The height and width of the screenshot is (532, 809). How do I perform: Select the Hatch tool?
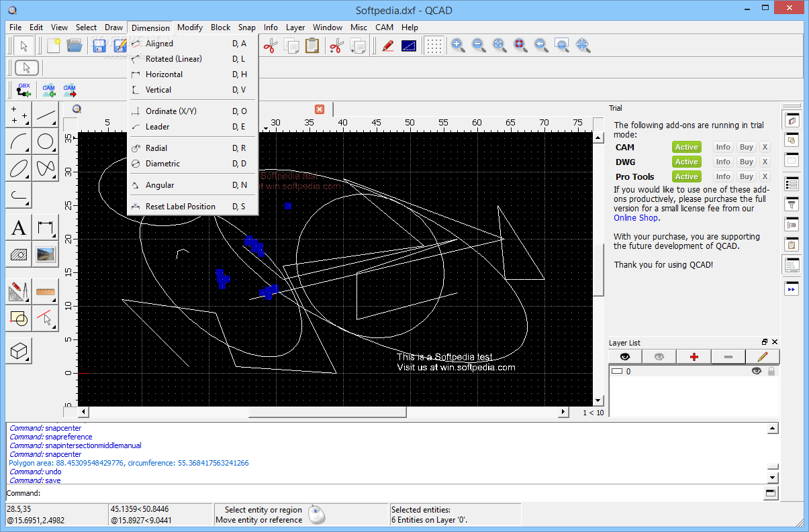coord(19,254)
